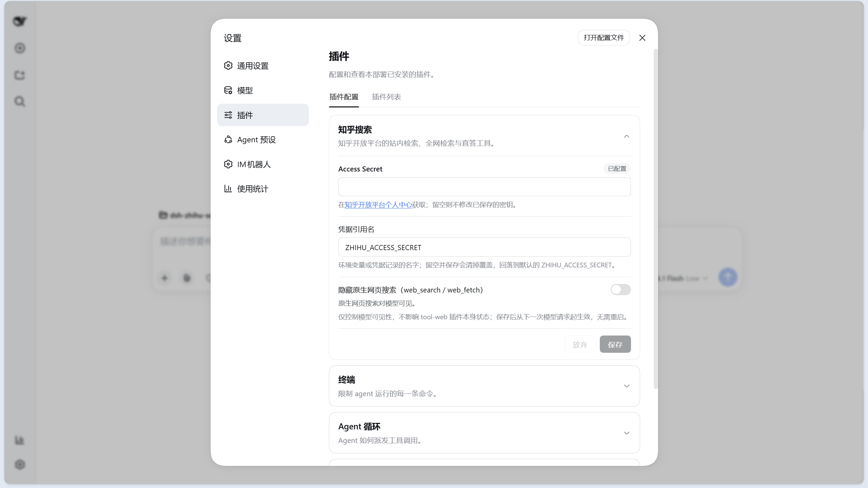868x488 pixels.
Task: Click the gear icon beside 通用设置
Action: 228,65
